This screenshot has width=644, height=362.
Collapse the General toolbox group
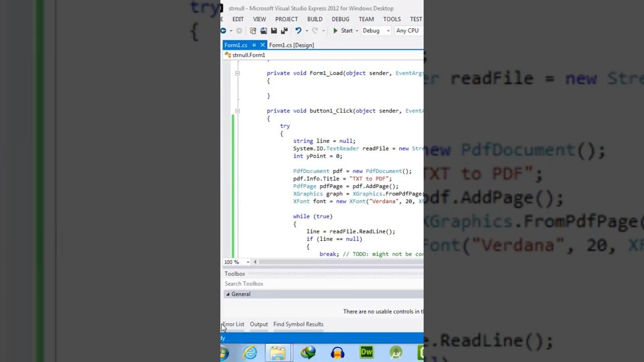[x=228, y=294]
